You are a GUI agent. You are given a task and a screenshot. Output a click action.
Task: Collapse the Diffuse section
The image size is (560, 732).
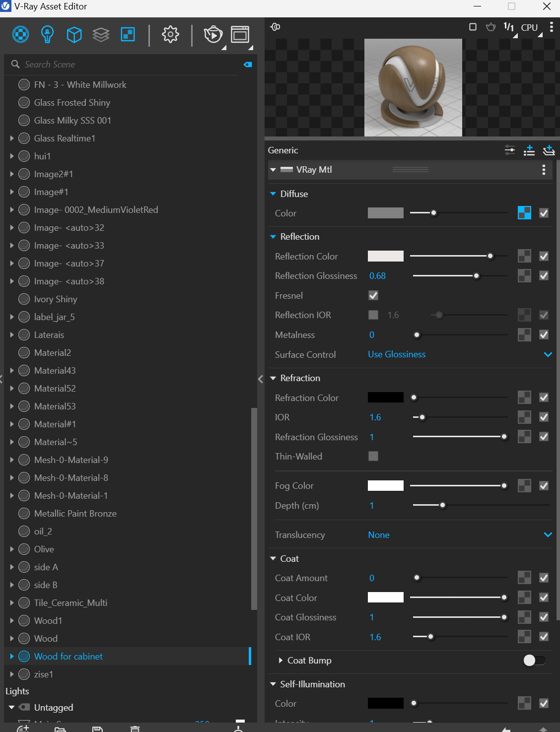(x=273, y=194)
